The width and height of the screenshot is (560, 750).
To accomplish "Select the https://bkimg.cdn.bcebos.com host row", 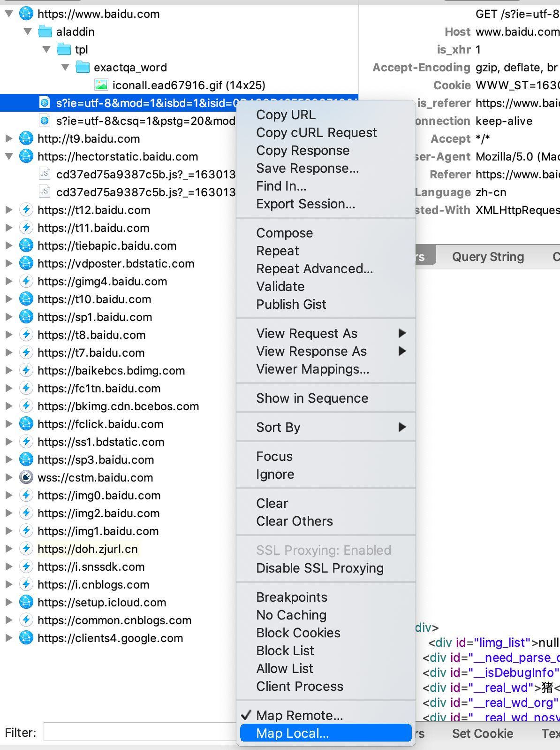I will click(118, 406).
